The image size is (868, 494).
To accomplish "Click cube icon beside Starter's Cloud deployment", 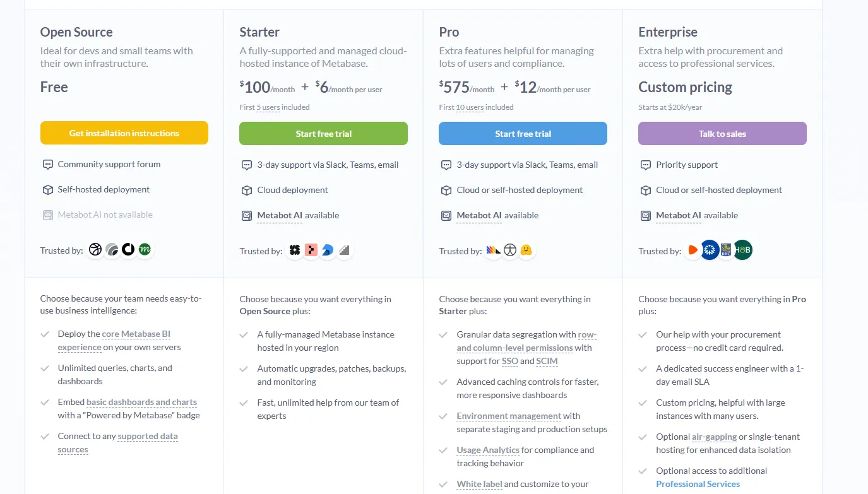I will point(247,191).
